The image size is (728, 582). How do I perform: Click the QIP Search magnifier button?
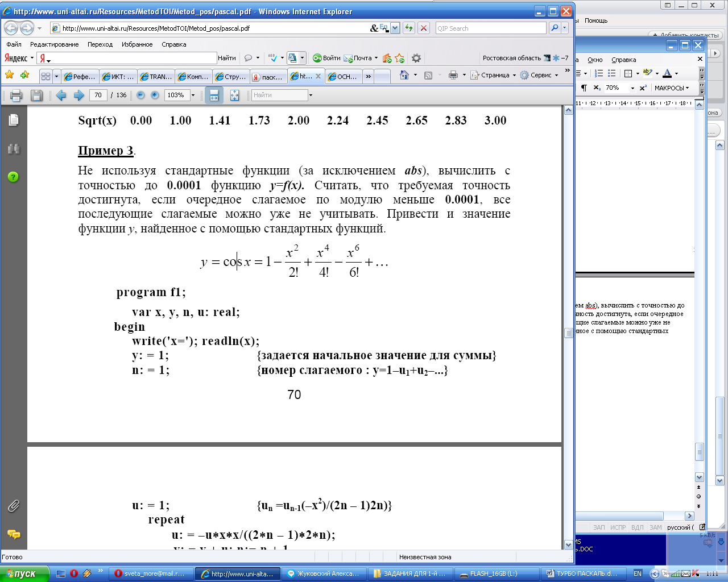[554, 28]
